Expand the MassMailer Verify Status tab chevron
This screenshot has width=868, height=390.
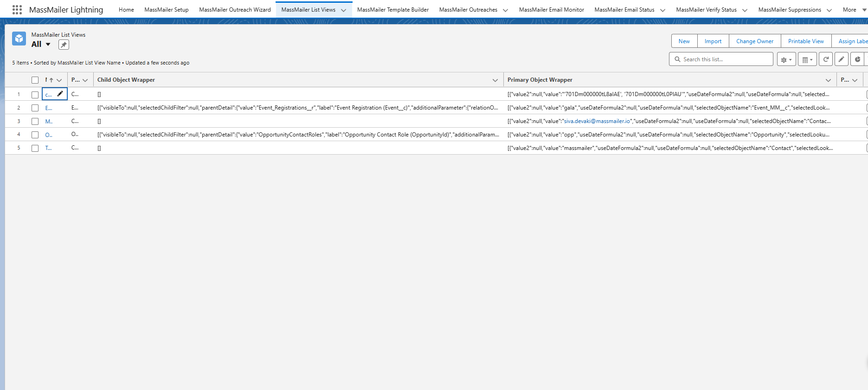tap(745, 10)
